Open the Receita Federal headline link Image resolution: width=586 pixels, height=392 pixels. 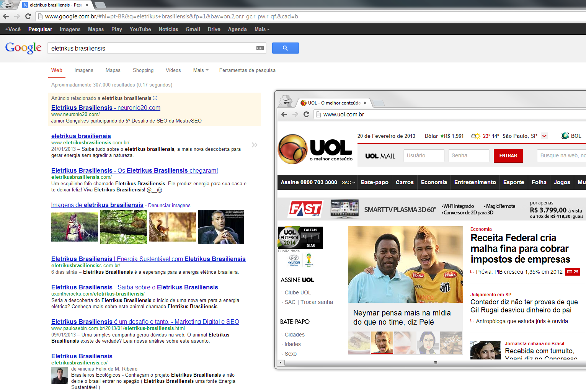(x=520, y=248)
